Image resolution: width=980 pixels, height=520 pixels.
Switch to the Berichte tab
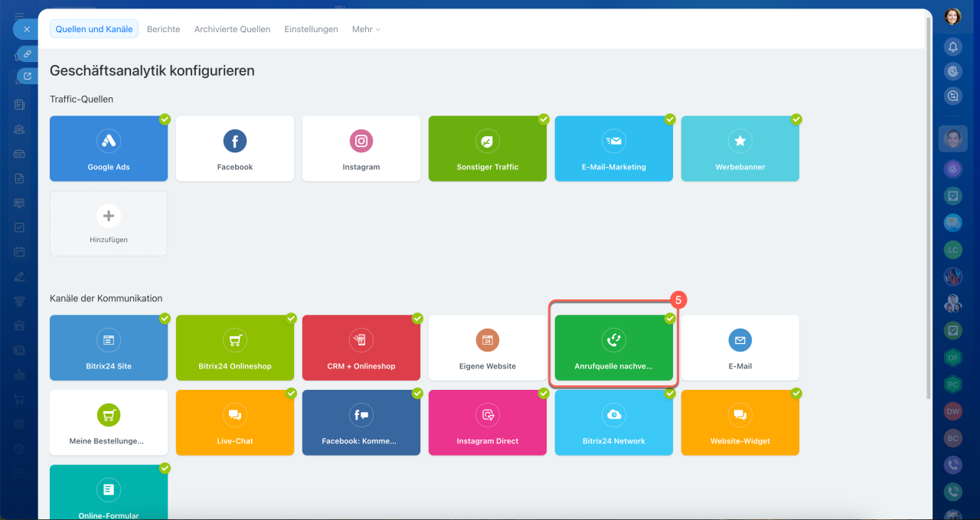click(x=163, y=29)
